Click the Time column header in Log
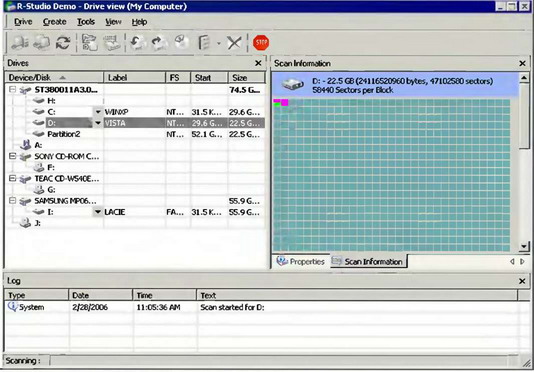 click(164, 295)
